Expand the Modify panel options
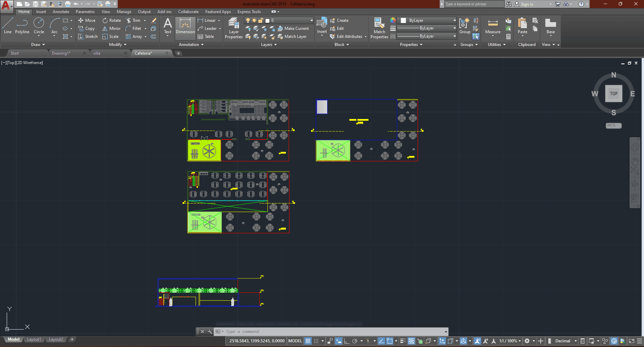Viewport: 644px width, 347px height. point(117,45)
